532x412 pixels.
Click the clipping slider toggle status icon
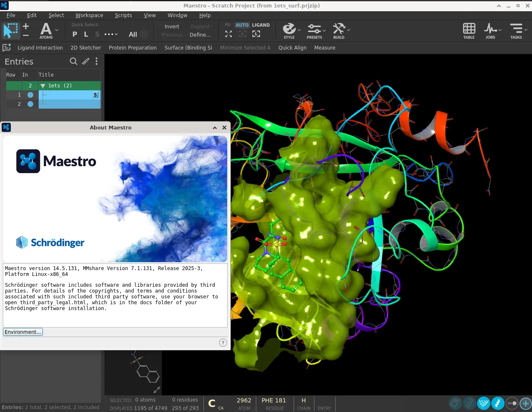[512, 403]
